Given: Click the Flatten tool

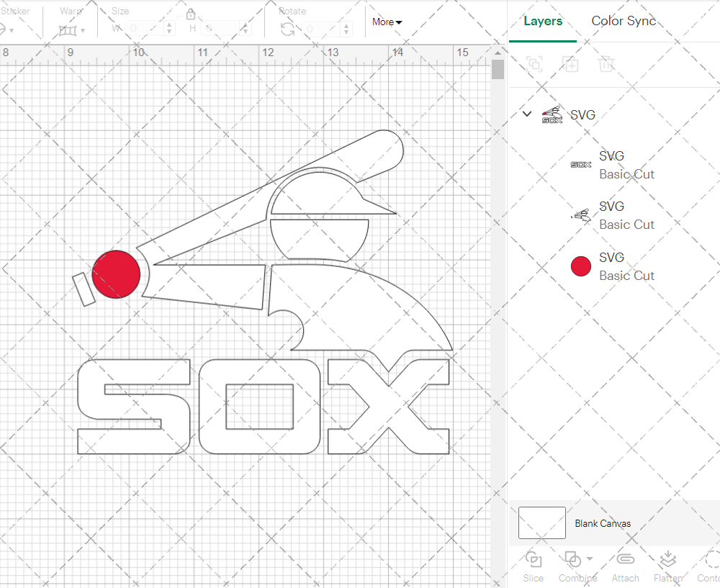Looking at the screenshot, I should (x=668, y=567).
